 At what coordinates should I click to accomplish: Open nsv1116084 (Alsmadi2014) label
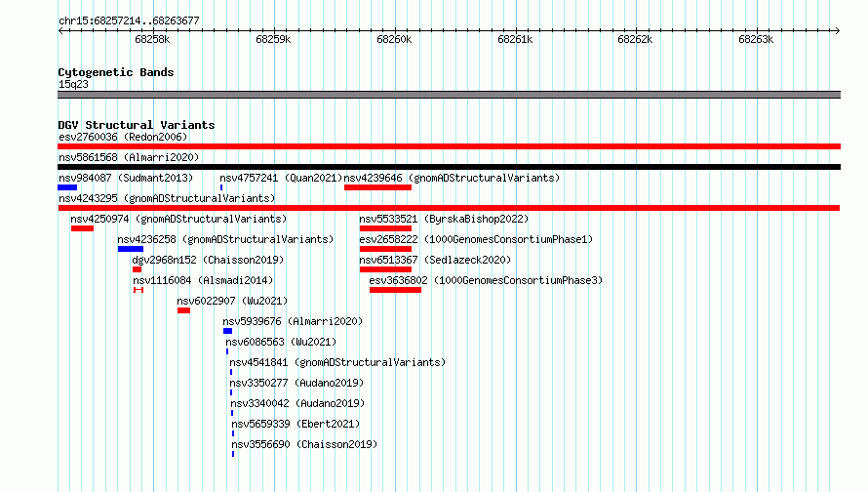(203, 280)
